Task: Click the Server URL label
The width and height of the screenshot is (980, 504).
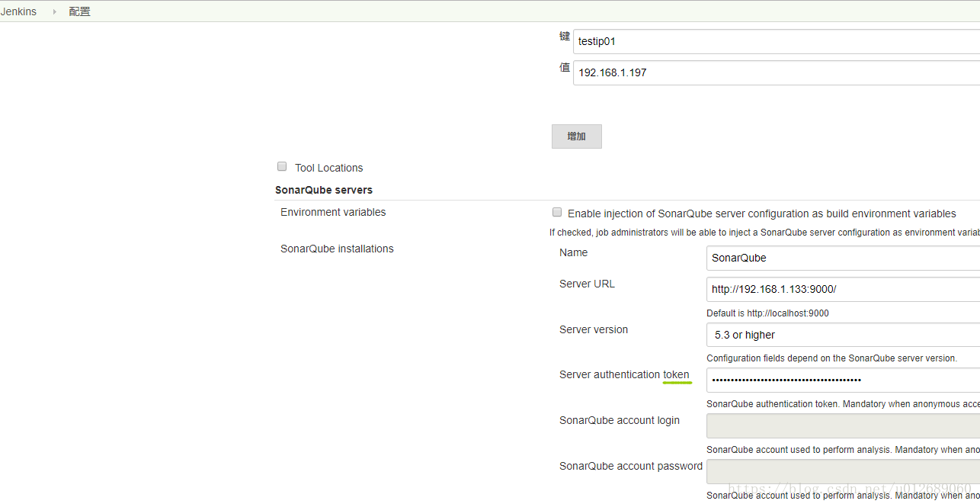Action: coord(587,284)
